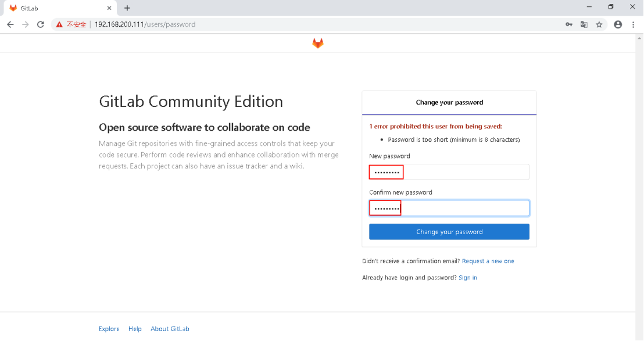Open the Chrome three-dot menu

[634, 24]
